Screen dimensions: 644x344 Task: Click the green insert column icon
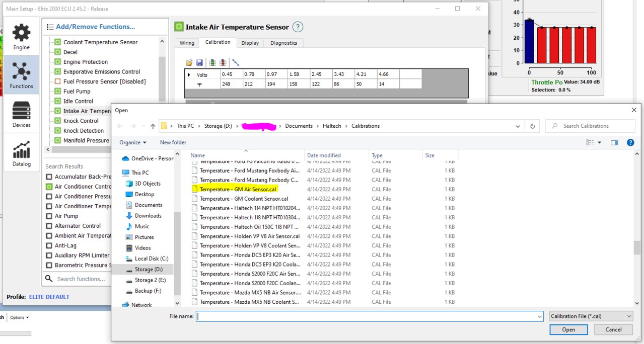pos(212,62)
